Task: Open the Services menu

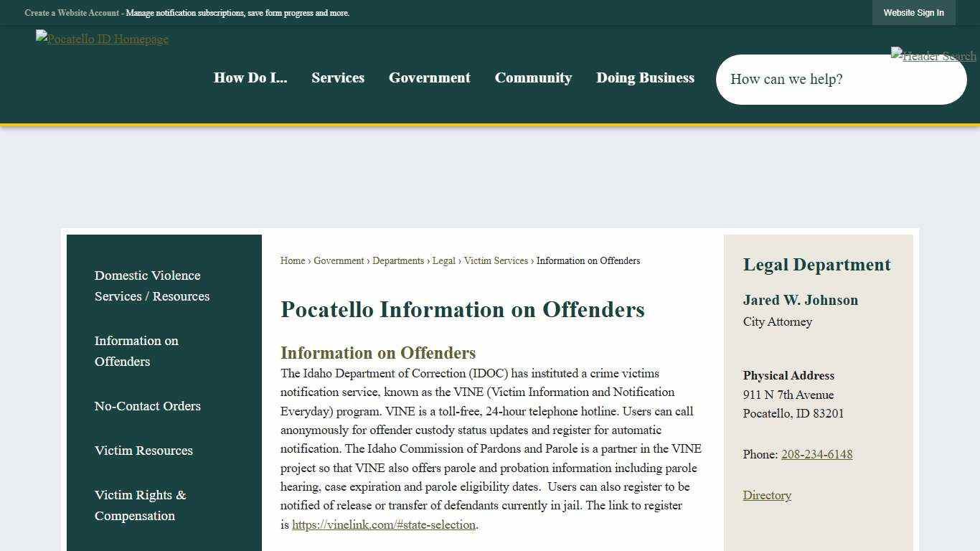Action: [338, 77]
